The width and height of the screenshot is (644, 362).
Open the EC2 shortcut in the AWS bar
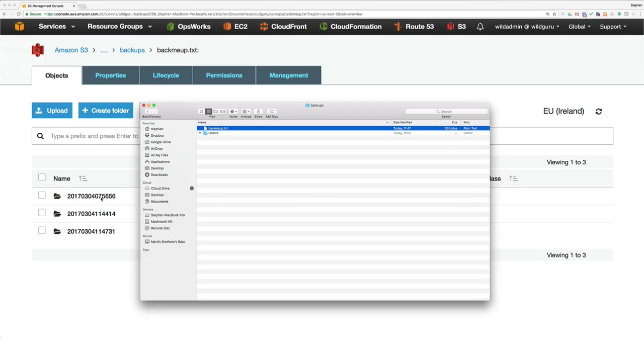coord(235,27)
